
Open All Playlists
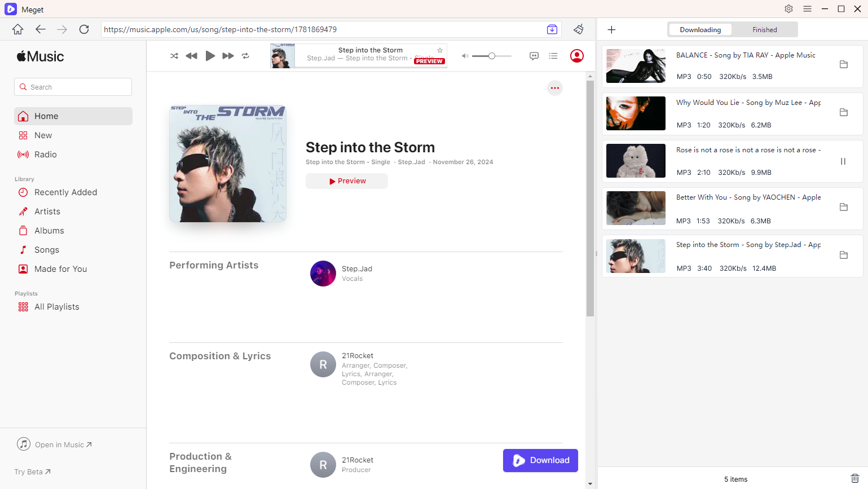[73, 307]
